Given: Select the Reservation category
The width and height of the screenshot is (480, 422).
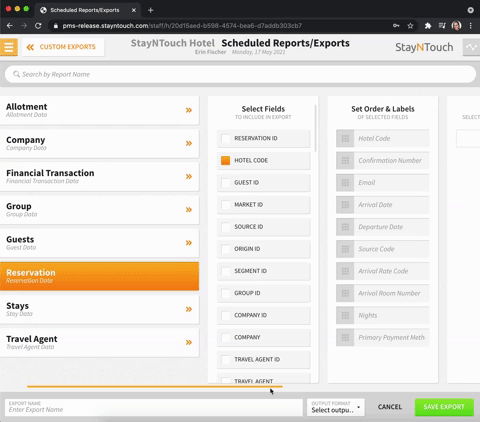Looking at the screenshot, I should tap(99, 276).
